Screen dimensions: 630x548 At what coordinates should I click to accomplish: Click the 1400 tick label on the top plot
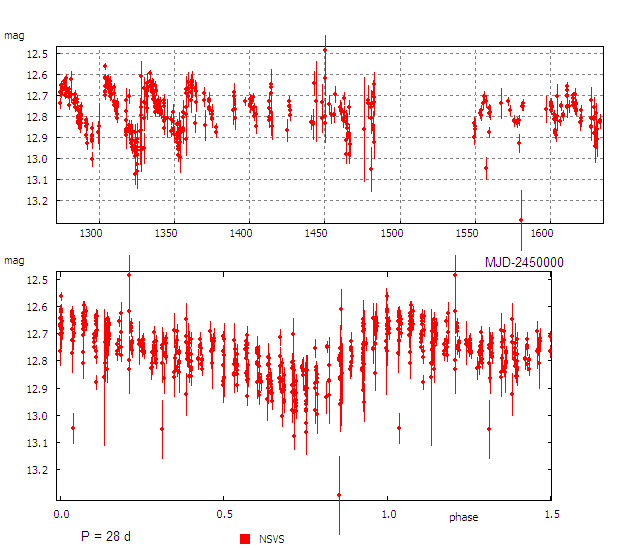point(241,233)
